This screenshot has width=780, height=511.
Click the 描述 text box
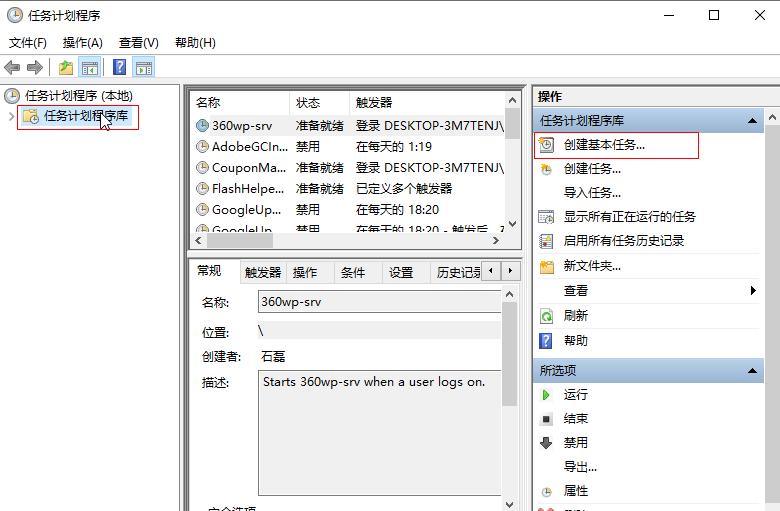[x=380, y=433]
